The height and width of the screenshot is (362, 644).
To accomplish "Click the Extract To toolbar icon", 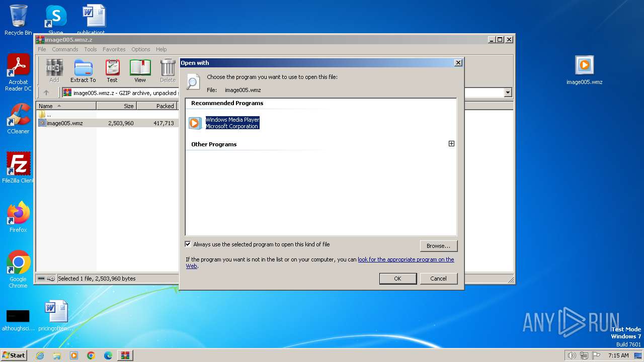I will pyautogui.click(x=83, y=70).
